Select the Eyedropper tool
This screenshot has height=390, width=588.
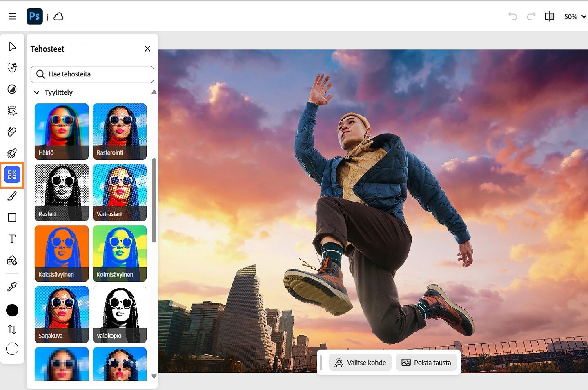[x=12, y=287]
